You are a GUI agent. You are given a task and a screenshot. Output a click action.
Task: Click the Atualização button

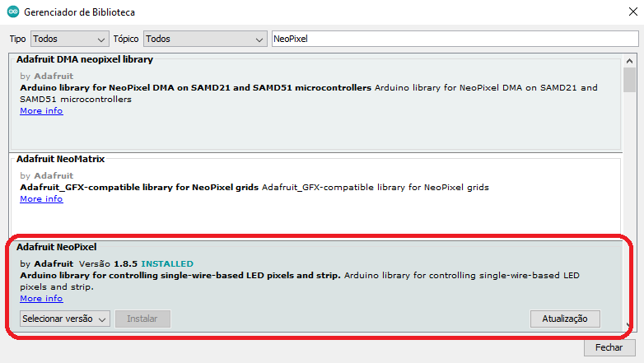click(565, 319)
